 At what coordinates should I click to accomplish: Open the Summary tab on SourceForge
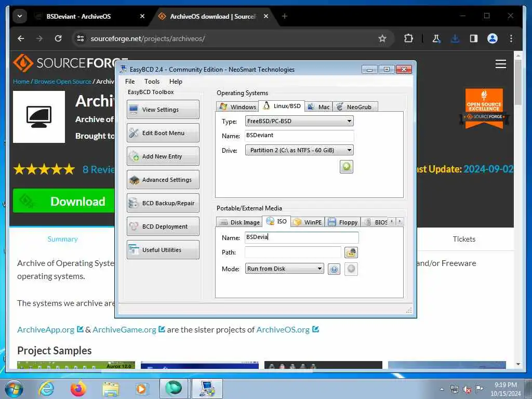coord(62,239)
